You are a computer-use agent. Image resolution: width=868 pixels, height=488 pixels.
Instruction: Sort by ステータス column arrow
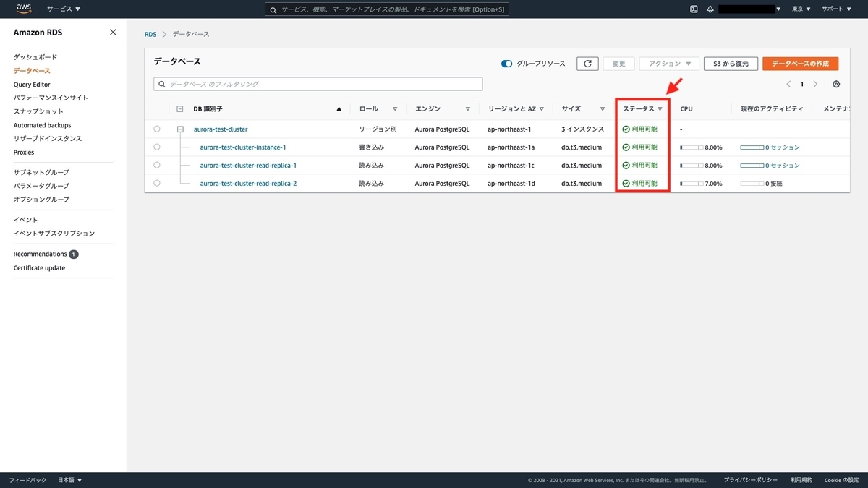[660, 109]
